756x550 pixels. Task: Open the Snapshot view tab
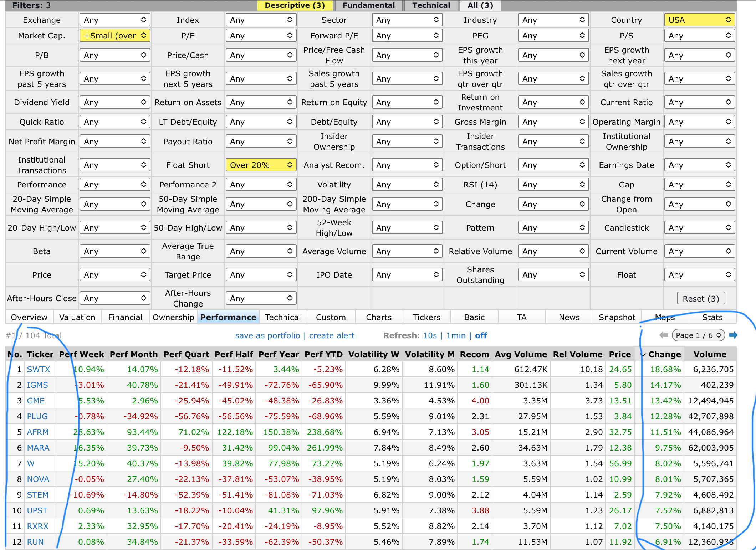point(617,317)
